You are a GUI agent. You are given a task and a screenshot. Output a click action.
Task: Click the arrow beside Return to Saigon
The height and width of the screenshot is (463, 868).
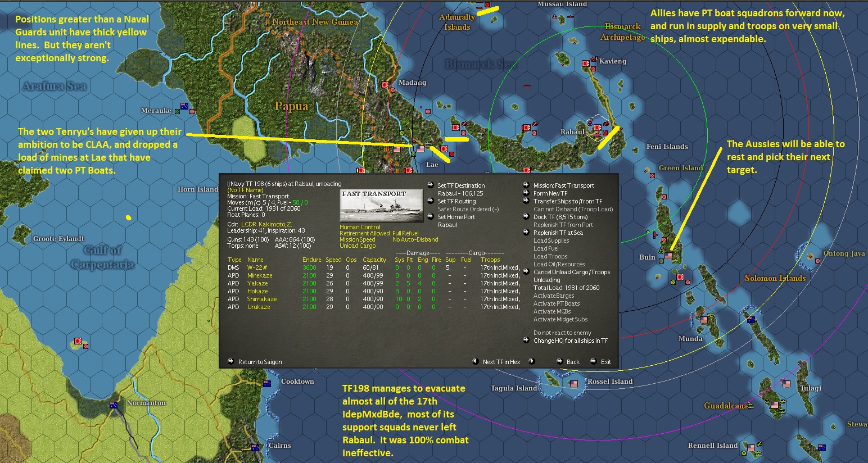click(230, 361)
